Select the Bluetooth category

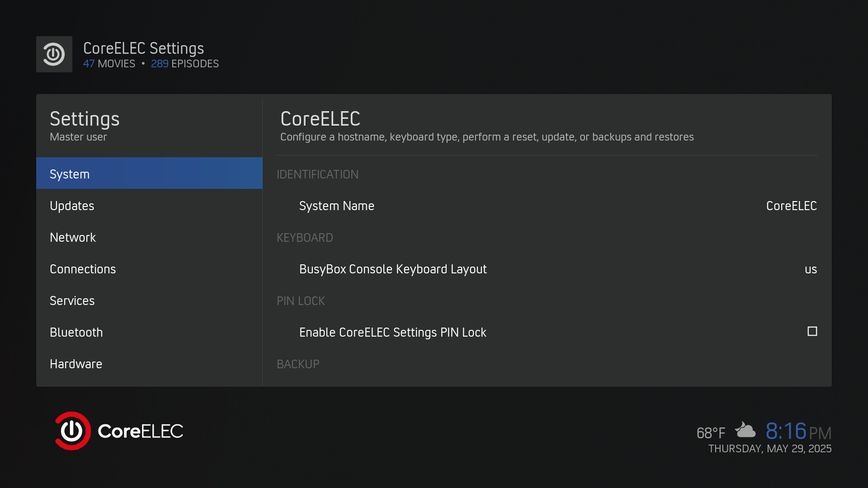click(149, 332)
